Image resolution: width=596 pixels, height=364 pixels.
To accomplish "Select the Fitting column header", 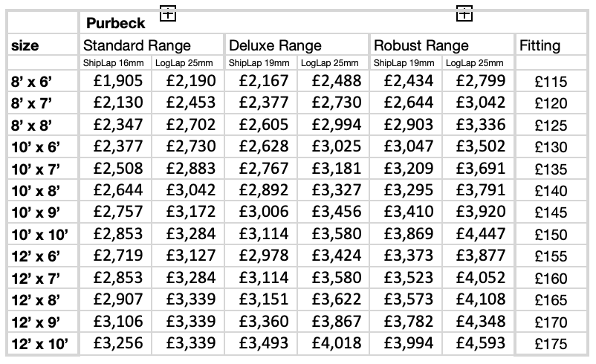I will (540, 46).
